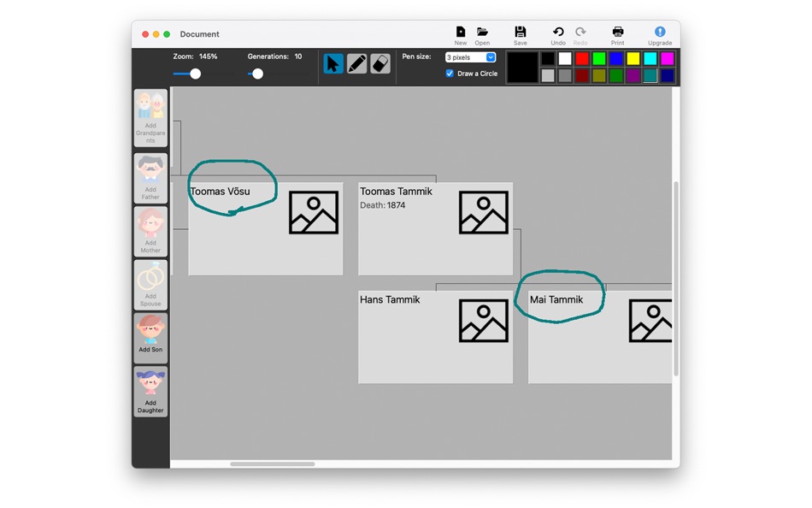The width and height of the screenshot is (812, 508).
Task: Click the Print button
Action: point(617,33)
